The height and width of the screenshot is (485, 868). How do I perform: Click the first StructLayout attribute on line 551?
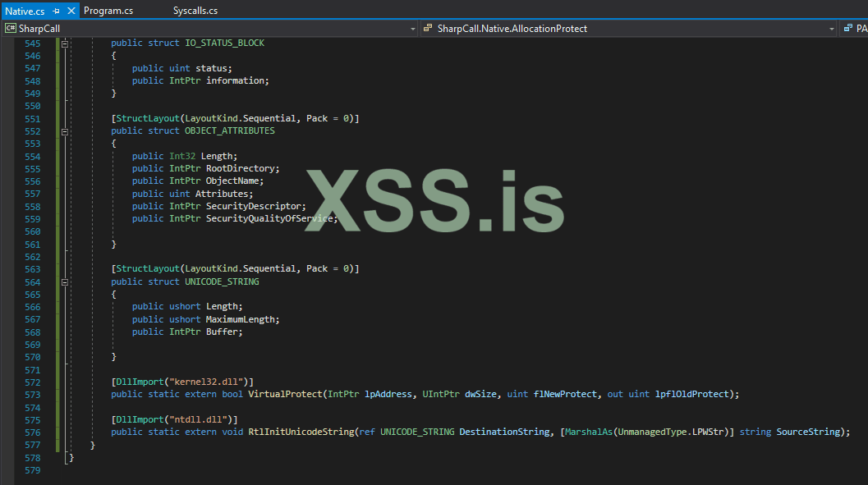click(x=148, y=118)
